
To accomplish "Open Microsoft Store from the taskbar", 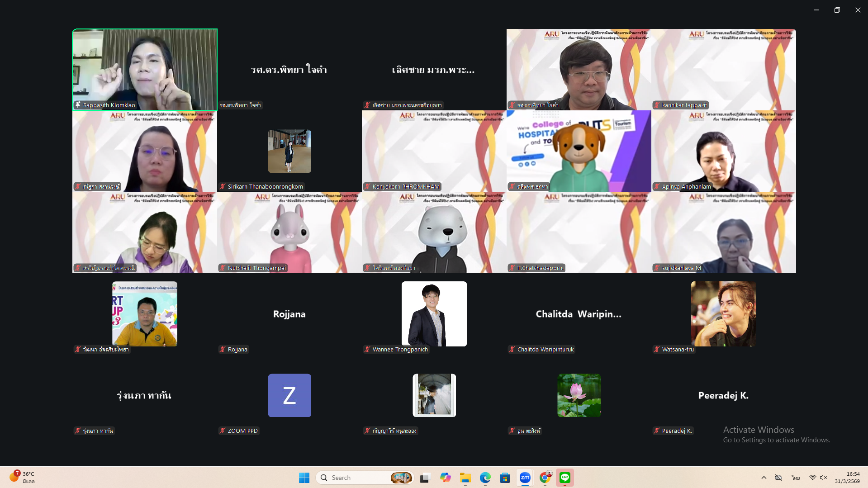I will [x=505, y=478].
